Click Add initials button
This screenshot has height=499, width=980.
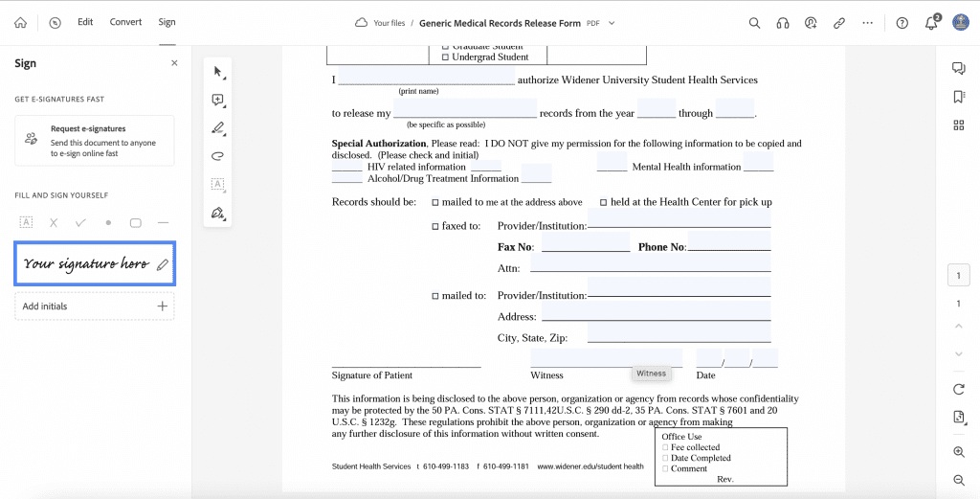pos(95,306)
